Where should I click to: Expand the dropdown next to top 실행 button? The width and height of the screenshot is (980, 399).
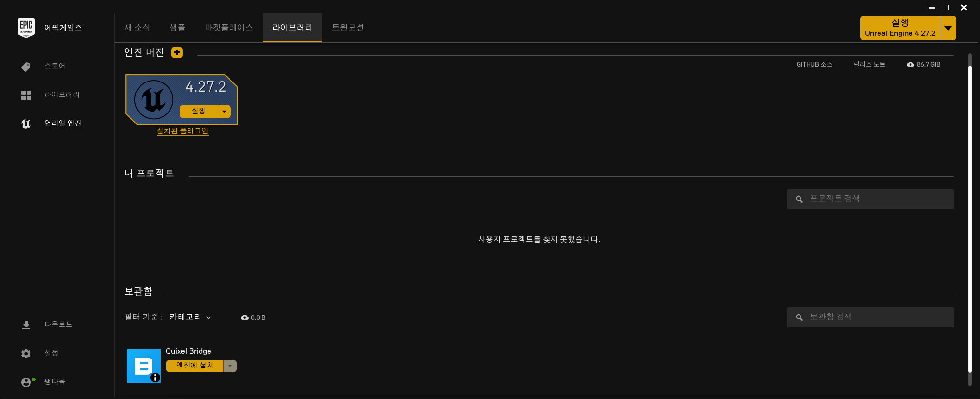948,28
